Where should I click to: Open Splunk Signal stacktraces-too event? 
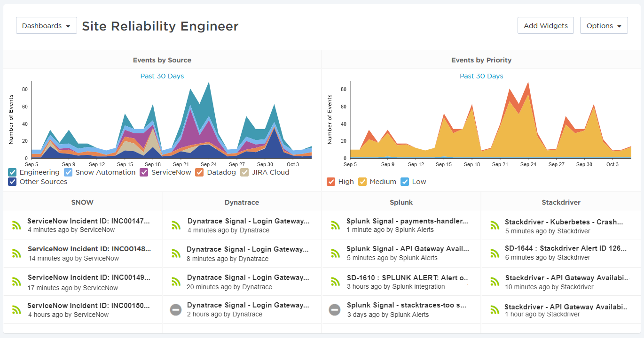click(x=407, y=305)
